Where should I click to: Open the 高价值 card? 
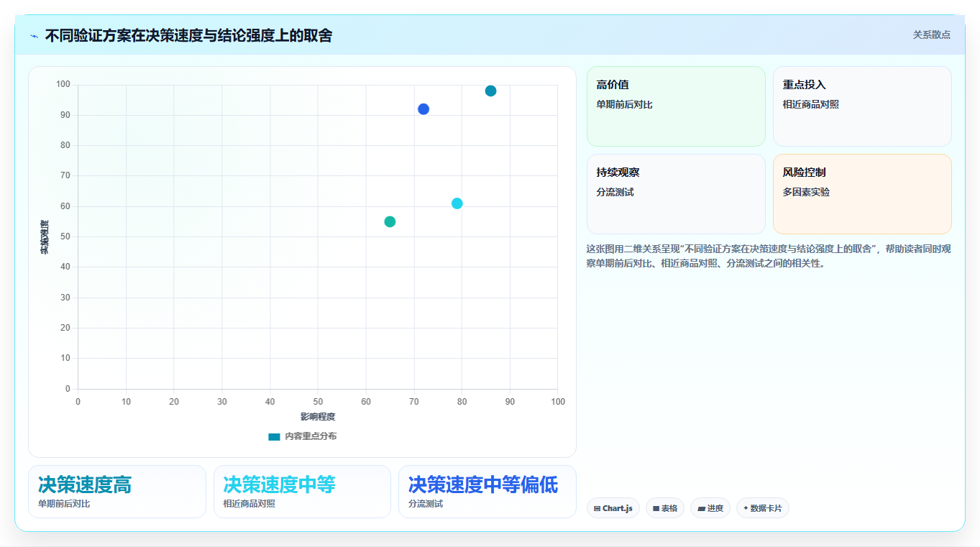point(676,106)
